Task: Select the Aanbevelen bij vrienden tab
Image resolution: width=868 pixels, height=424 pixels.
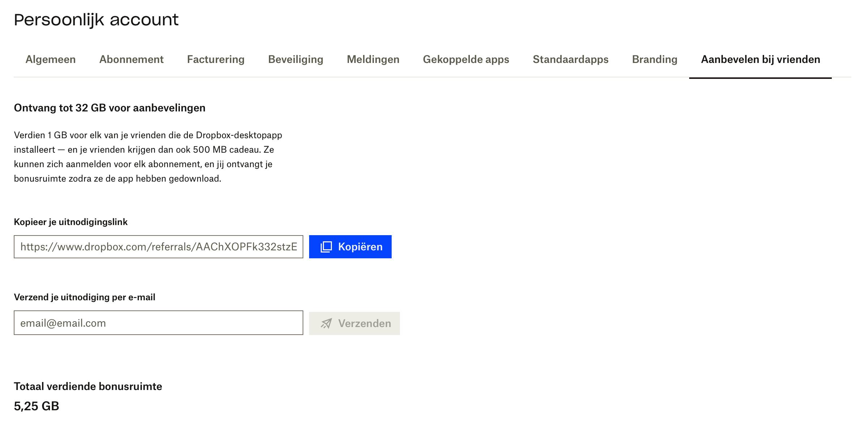Action: point(760,59)
